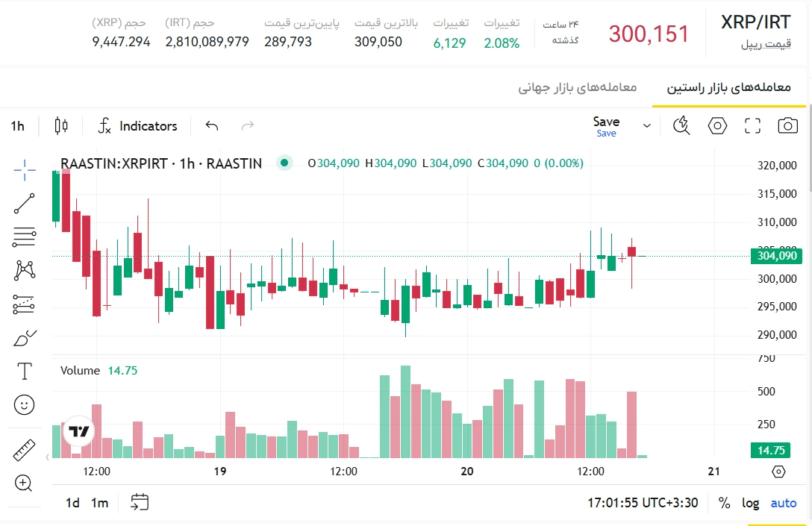The image size is (812, 526).
Task: Click the 9,447.294 XRP volume value
Action: pyautogui.click(x=121, y=42)
